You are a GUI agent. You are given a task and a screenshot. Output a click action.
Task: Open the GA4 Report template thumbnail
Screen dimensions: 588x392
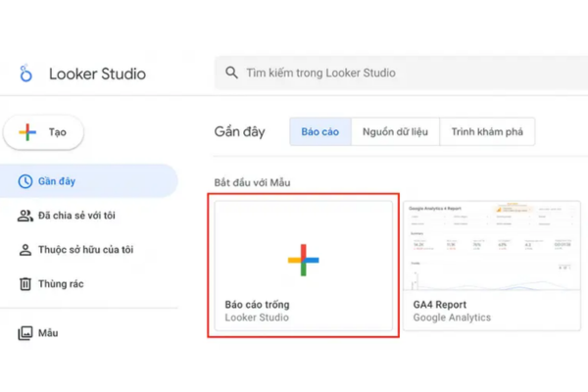[x=492, y=246]
